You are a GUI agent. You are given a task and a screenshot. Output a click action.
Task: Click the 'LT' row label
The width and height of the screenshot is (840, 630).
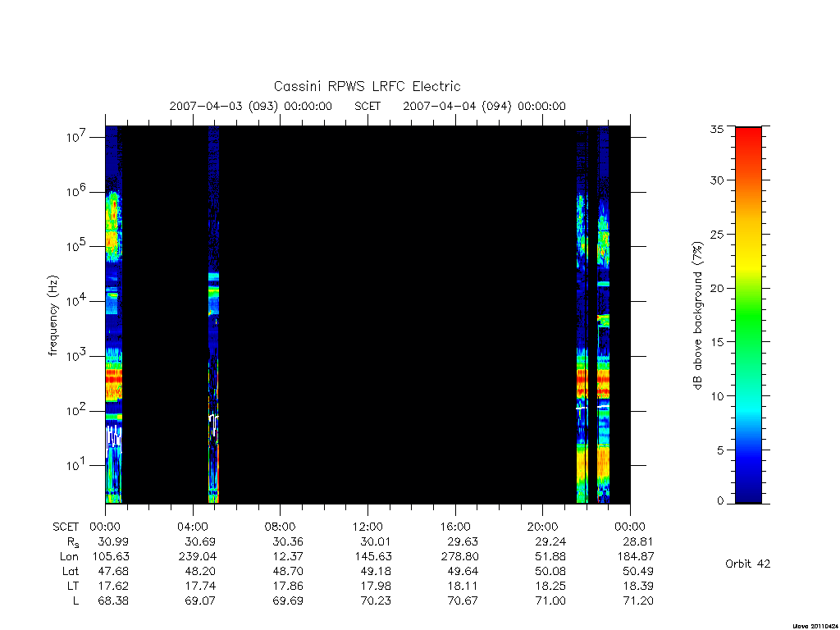coord(73,586)
